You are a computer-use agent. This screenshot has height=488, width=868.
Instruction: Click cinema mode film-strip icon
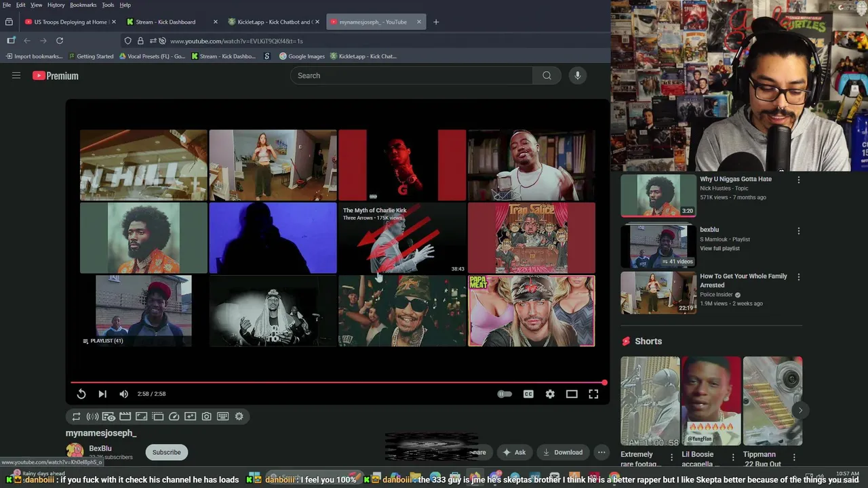[125, 416]
